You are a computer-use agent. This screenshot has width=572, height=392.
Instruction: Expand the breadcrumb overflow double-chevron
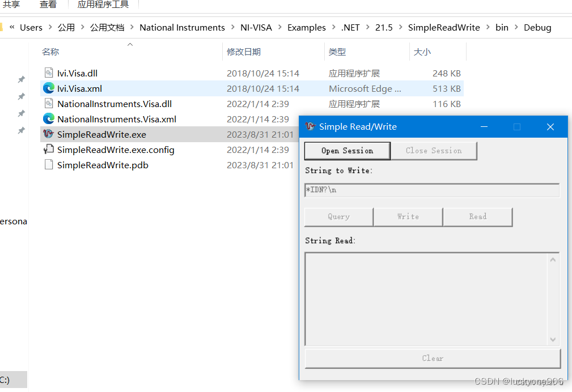(12, 27)
